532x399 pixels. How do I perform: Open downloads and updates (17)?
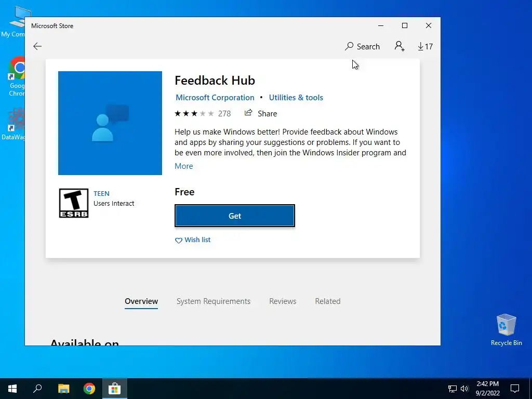(425, 46)
